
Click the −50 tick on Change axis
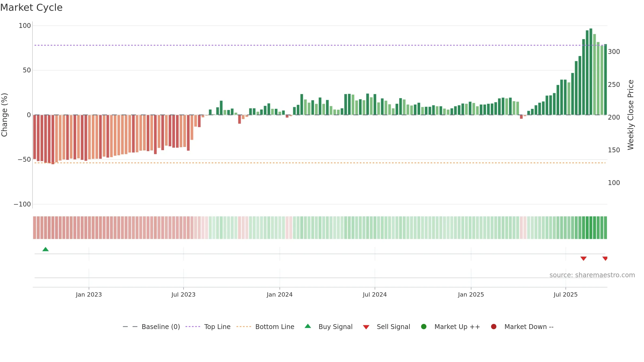pyautogui.click(x=24, y=160)
